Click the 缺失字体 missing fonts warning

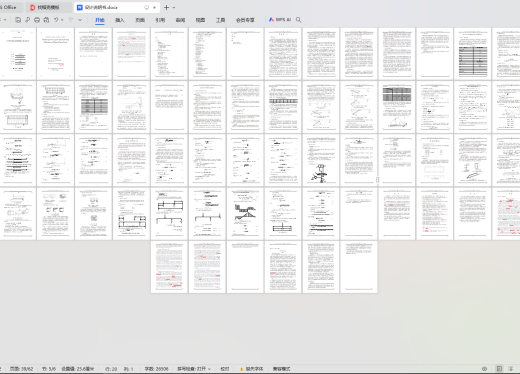click(x=252, y=369)
